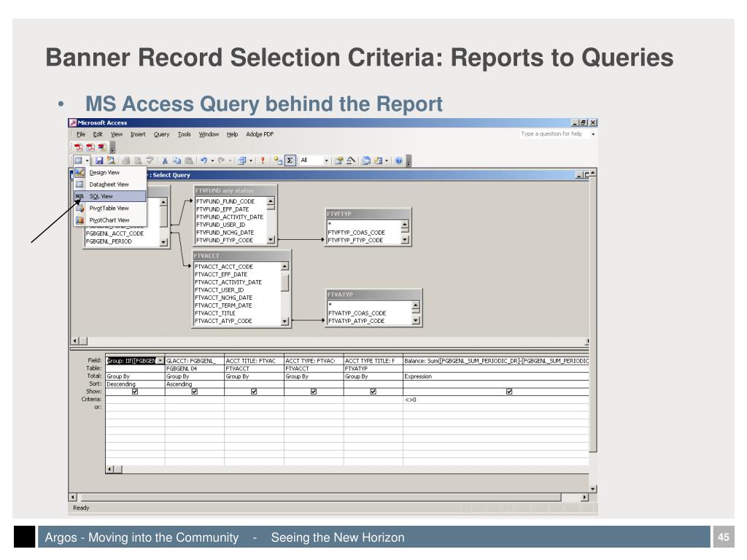This screenshot has height=560, width=747.
Task: Select PivotChart View option
Action: pos(110,220)
